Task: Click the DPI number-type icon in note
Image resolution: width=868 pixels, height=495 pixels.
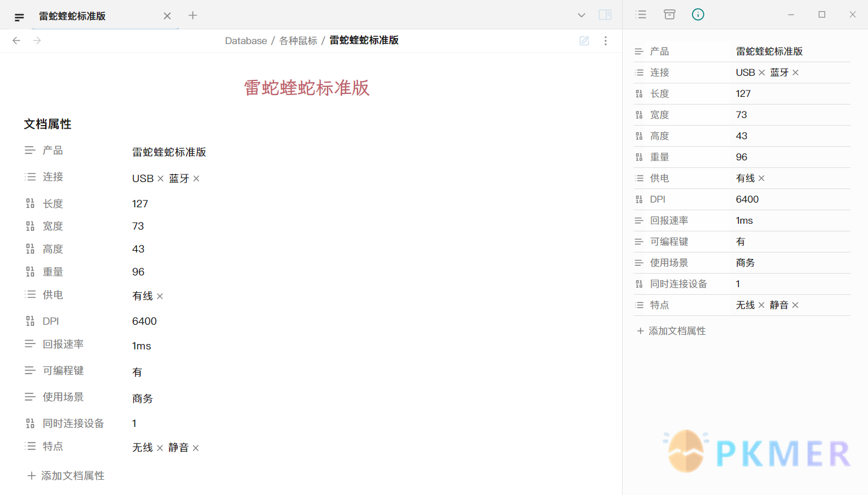Action: pos(30,321)
